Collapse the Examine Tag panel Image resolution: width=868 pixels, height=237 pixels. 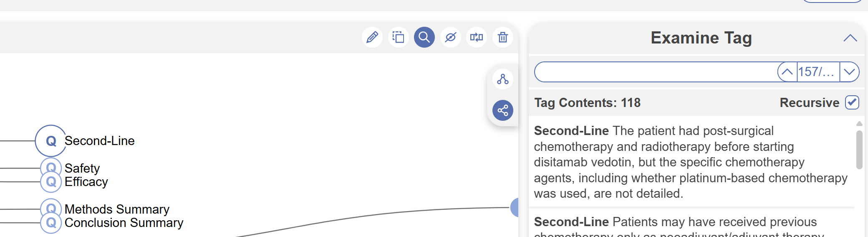click(850, 38)
